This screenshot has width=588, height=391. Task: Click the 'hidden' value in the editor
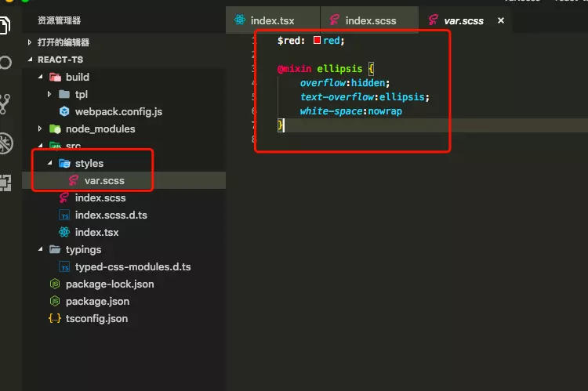click(x=368, y=83)
